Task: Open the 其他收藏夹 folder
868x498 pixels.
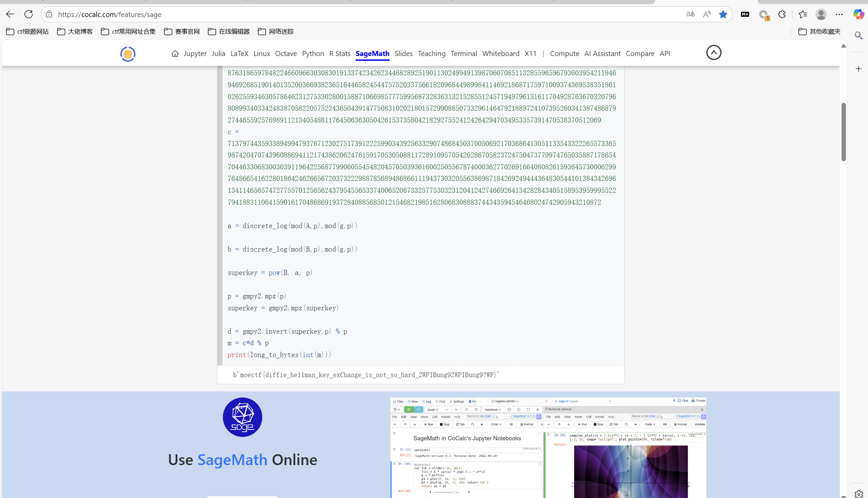Action: (x=819, y=32)
